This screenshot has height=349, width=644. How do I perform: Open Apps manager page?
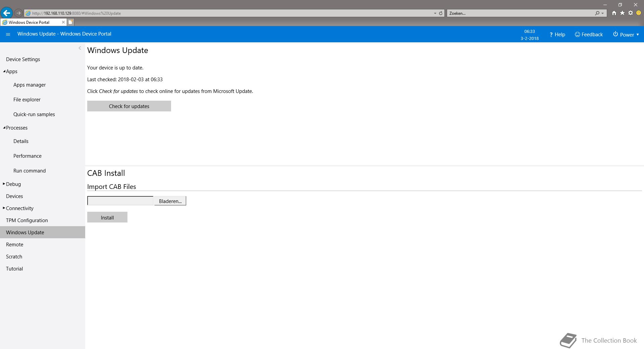pos(30,85)
